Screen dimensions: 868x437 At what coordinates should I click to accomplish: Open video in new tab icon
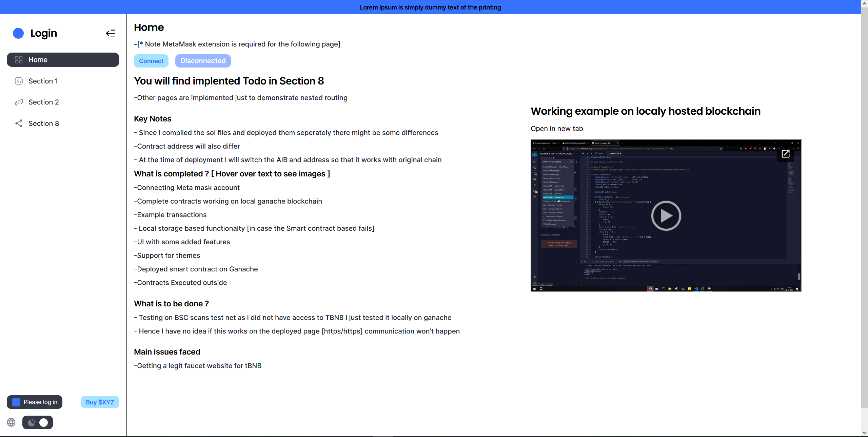click(x=785, y=154)
